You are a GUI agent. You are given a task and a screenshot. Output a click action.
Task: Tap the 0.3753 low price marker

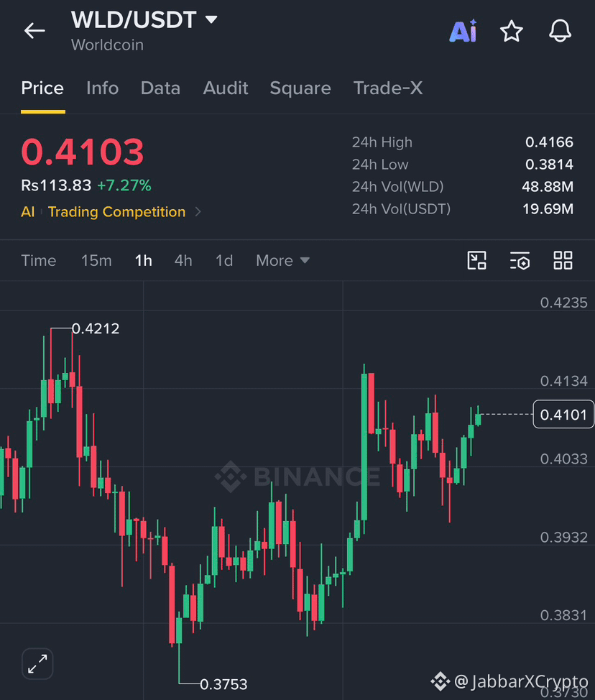pyautogui.click(x=223, y=684)
